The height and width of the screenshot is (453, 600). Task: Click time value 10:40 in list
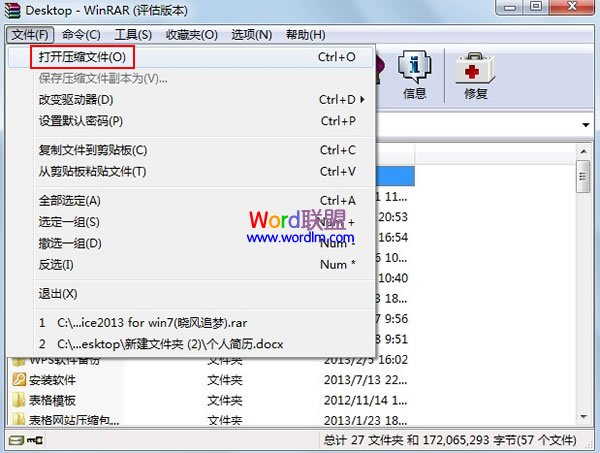[393, 278]
